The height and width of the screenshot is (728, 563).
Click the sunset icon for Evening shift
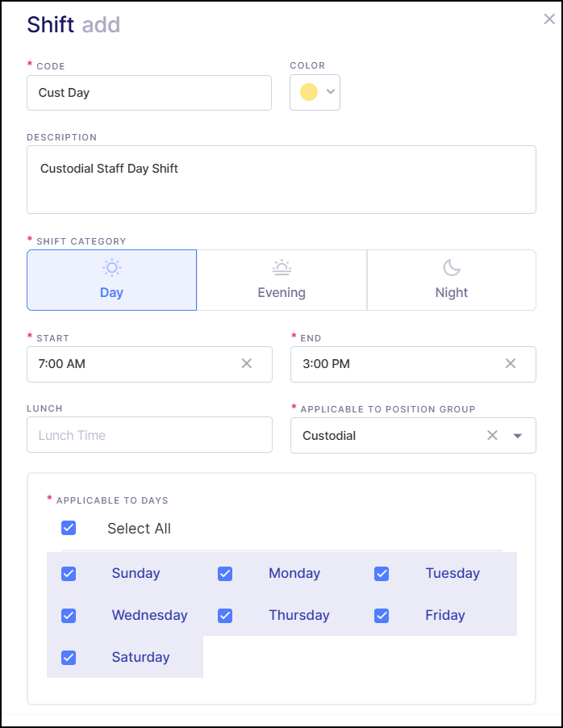pyautogui.click(x=281, y=268)
